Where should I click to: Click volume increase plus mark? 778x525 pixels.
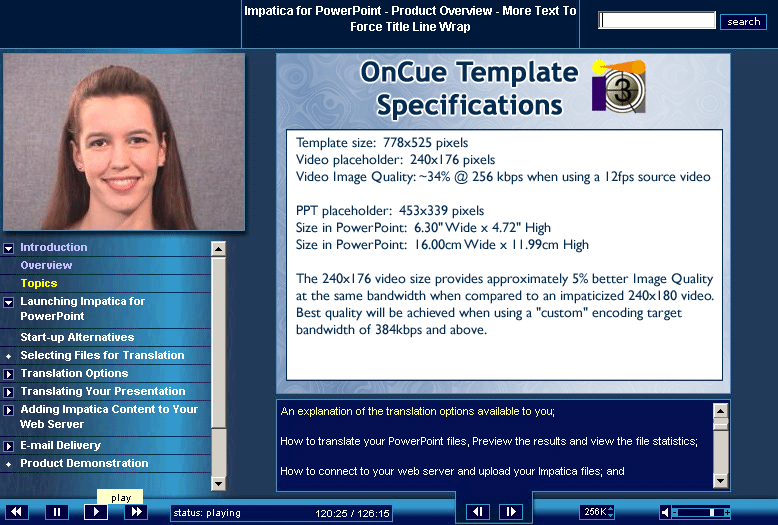click(727, 512)
